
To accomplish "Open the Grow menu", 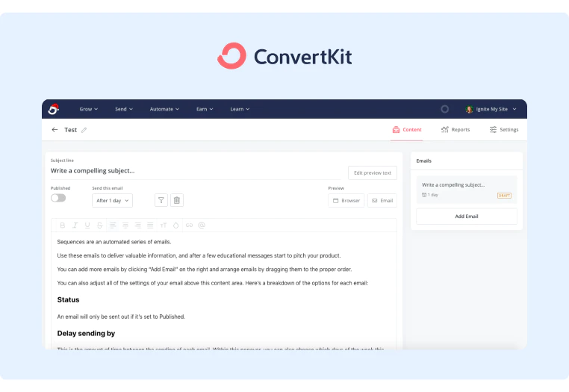I will pos(89,109).
